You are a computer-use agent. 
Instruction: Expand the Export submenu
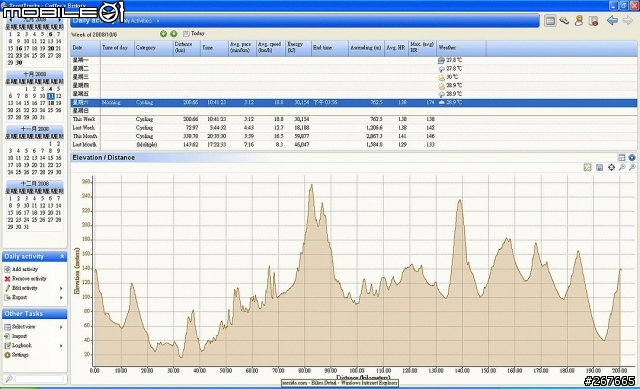click(61, 298)
